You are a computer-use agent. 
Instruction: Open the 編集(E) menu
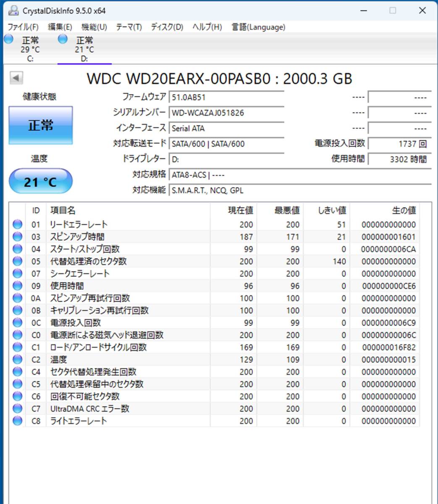click(60, 27)
